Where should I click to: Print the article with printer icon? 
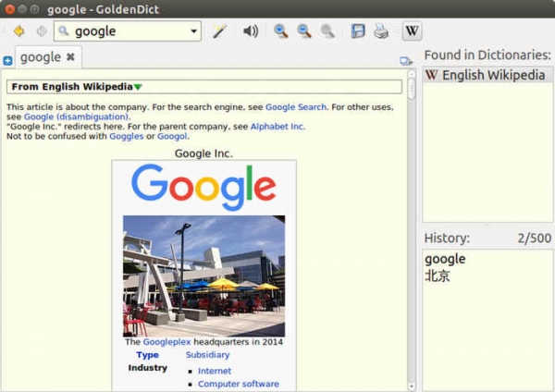(381, 31)
